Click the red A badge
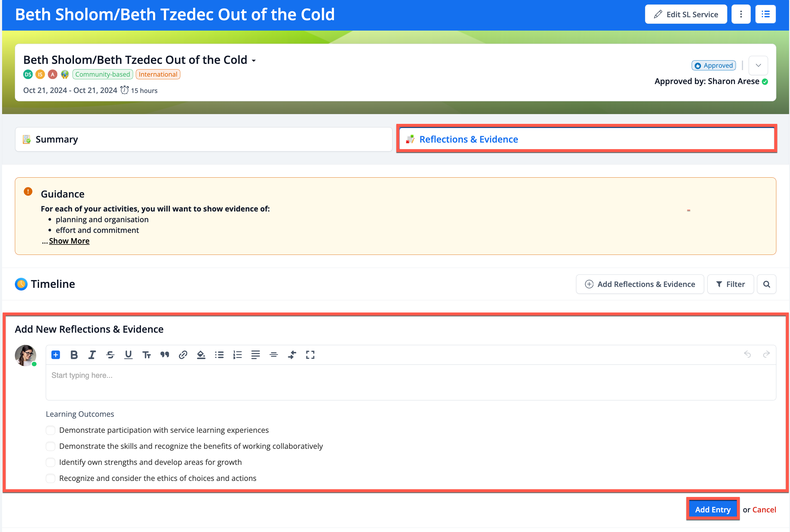The width and height of the screenshot is (790, 532). coord(53,74)
